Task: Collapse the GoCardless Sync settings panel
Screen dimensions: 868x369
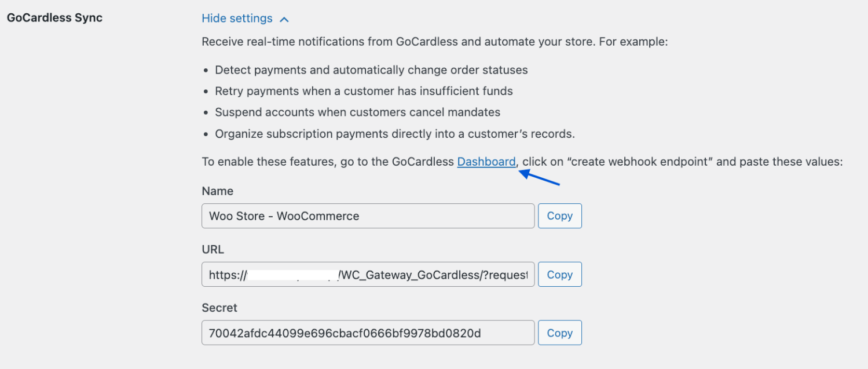Action: tap(237, 18)
